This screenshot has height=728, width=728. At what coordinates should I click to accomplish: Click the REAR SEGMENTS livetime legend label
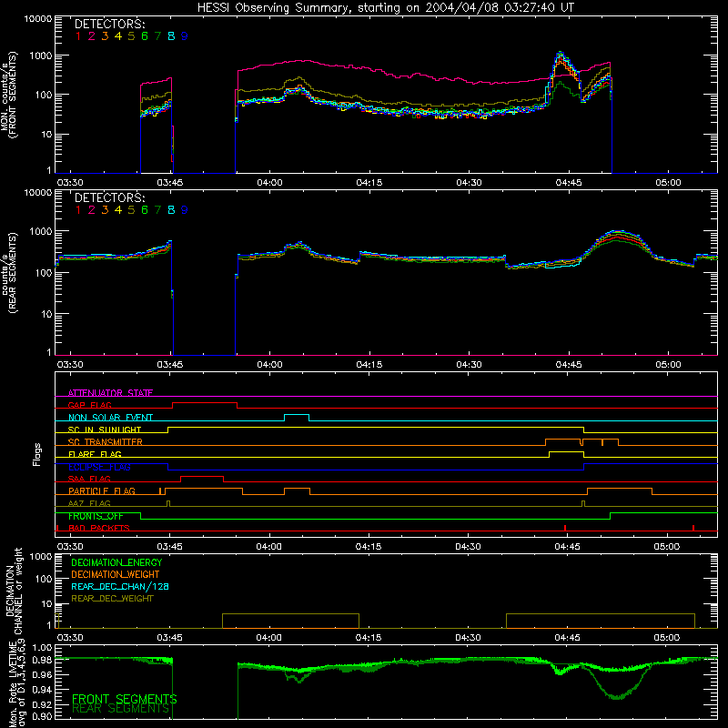click(x=120, y=709)
